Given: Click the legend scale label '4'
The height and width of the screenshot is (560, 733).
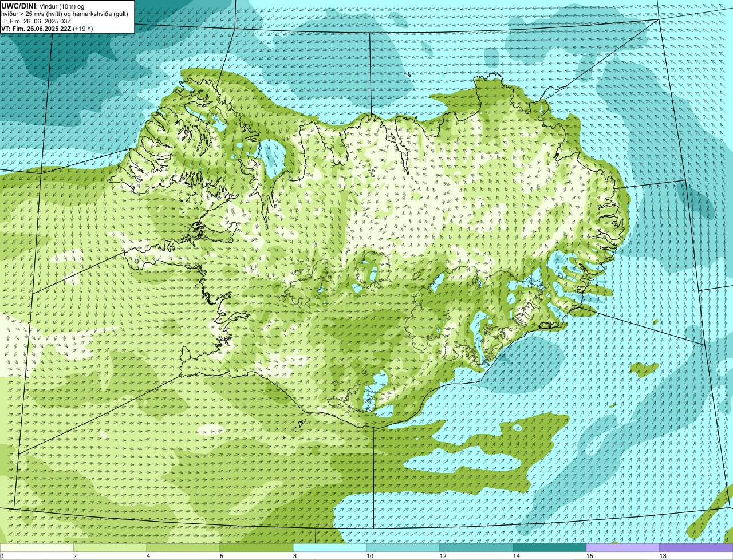Looking at the screenshot, I should click(x=148, y=556).
